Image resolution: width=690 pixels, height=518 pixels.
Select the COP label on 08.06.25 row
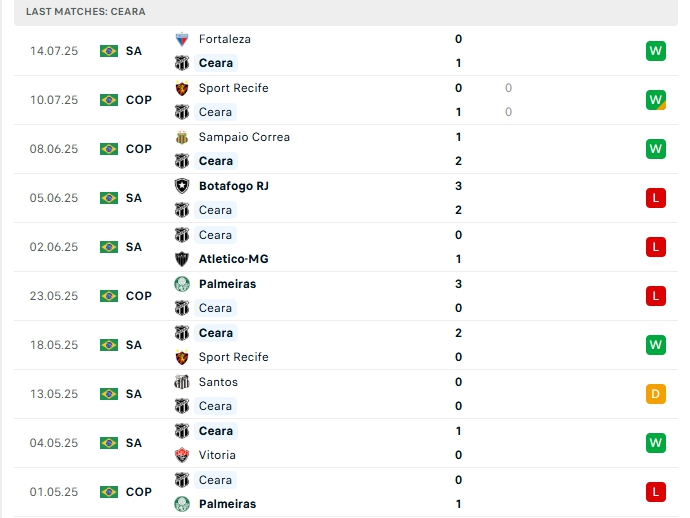pos(139,149)
